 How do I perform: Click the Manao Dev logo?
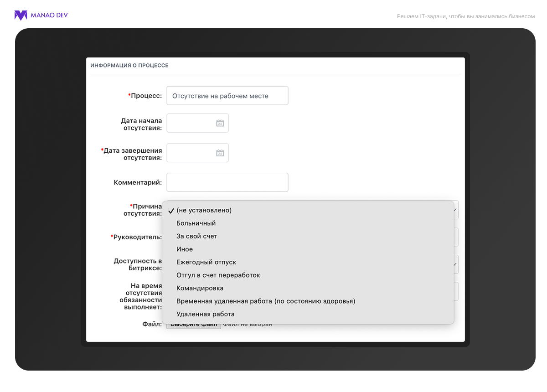pos(41,15)
